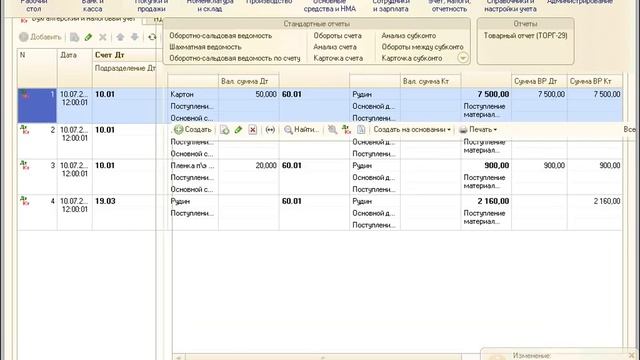Open the Товарный отчет (ТОРГ-29) report
The image size is (640, 360).
(525, 36)
